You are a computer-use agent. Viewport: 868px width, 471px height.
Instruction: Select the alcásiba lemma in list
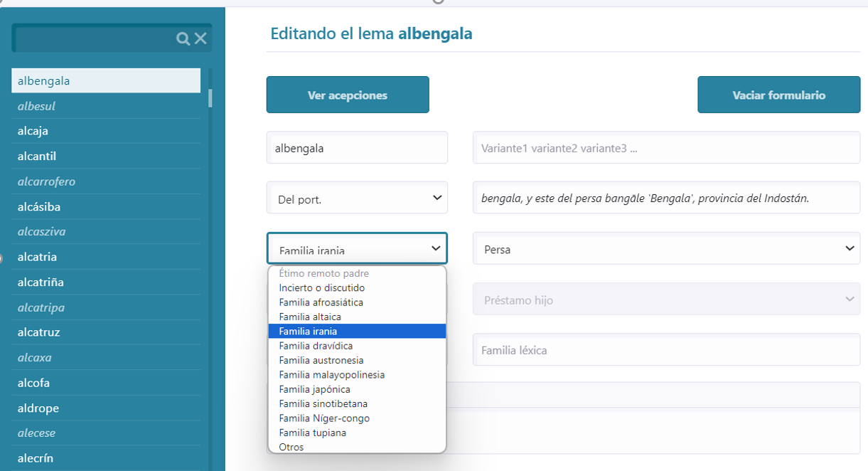(38, 207)
